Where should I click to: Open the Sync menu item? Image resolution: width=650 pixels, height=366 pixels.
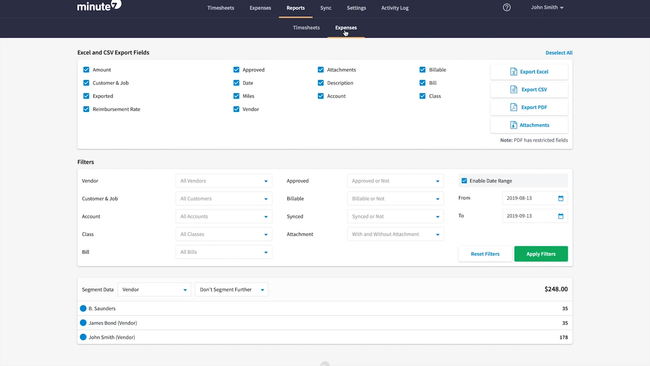click(x=326, y=8)
